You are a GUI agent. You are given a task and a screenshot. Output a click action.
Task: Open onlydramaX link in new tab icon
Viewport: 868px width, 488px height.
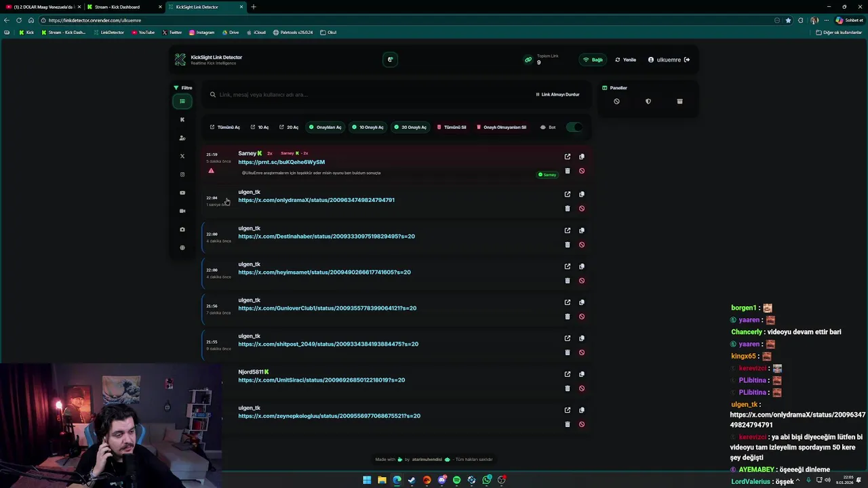coord(568,194)
